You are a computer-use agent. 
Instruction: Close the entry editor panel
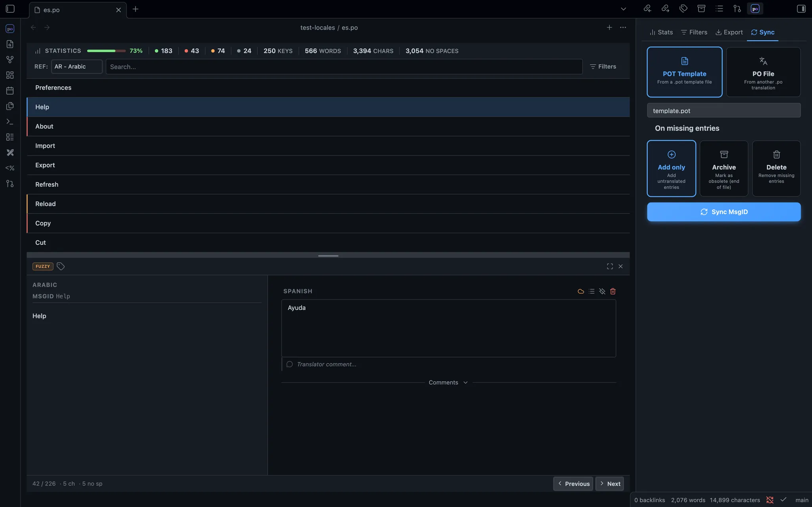pyautogui.click(x=620, y=266)
